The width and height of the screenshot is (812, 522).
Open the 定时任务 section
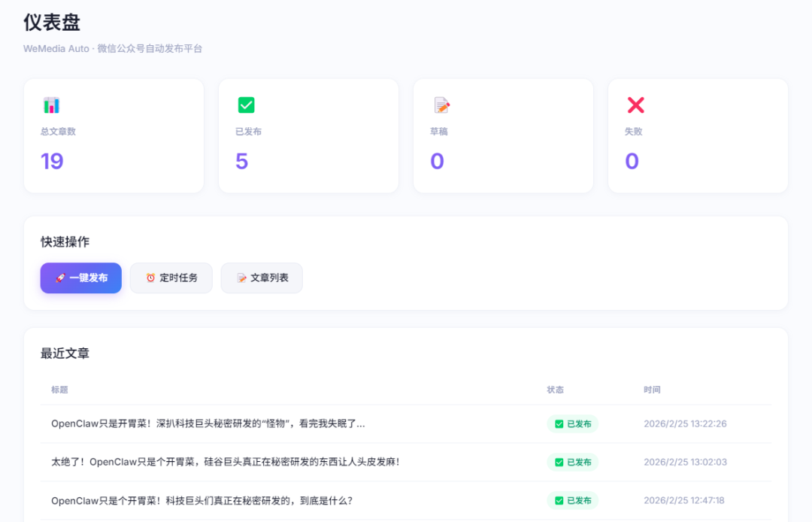(171, 278)
